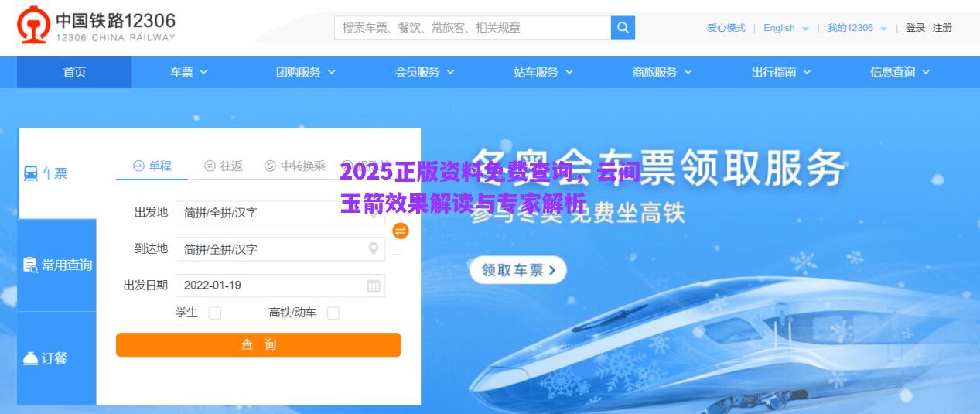Click the China Railway 12306 logo
The height and width of the screenshot is (414, 980).
pos(97,27)
